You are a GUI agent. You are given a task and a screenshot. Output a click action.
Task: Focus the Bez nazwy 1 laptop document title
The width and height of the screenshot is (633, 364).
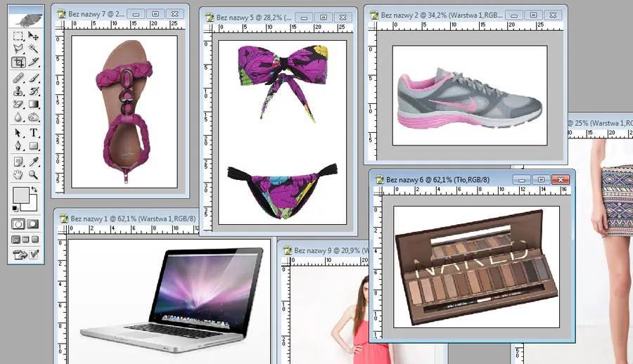click(127, 218)
